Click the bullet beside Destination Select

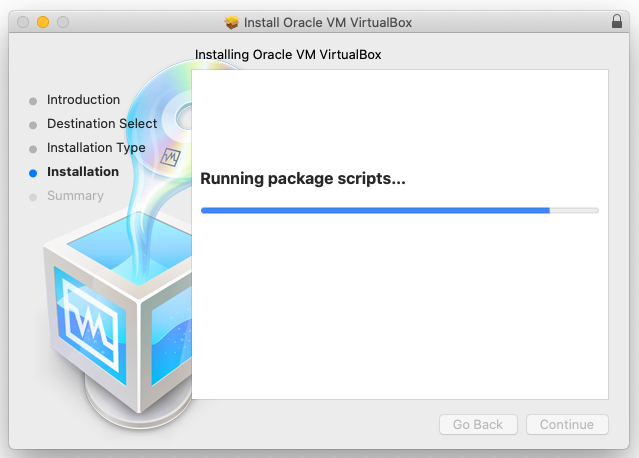pyautogui.click(x=33, y=125)
